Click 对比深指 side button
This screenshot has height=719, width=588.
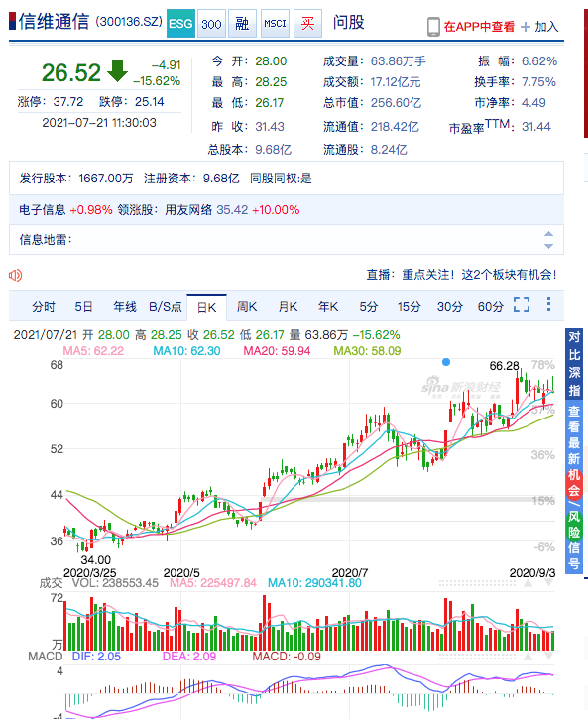(x=574, y=364)
